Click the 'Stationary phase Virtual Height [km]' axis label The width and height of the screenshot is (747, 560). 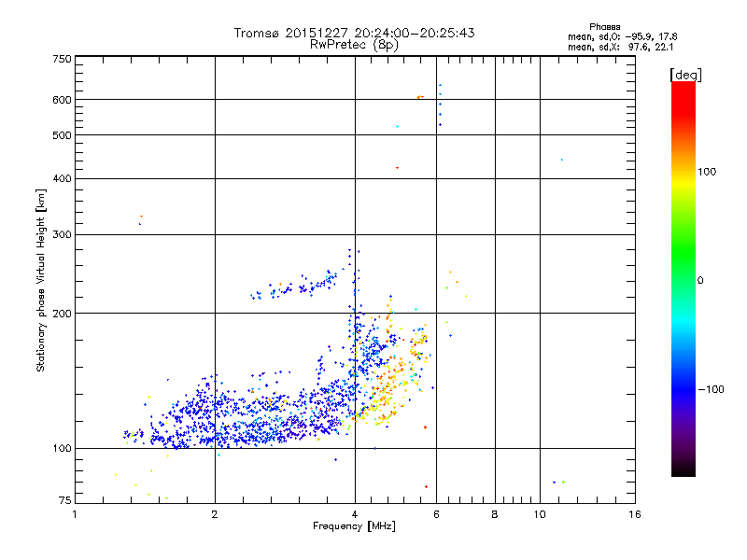[40, 280]
